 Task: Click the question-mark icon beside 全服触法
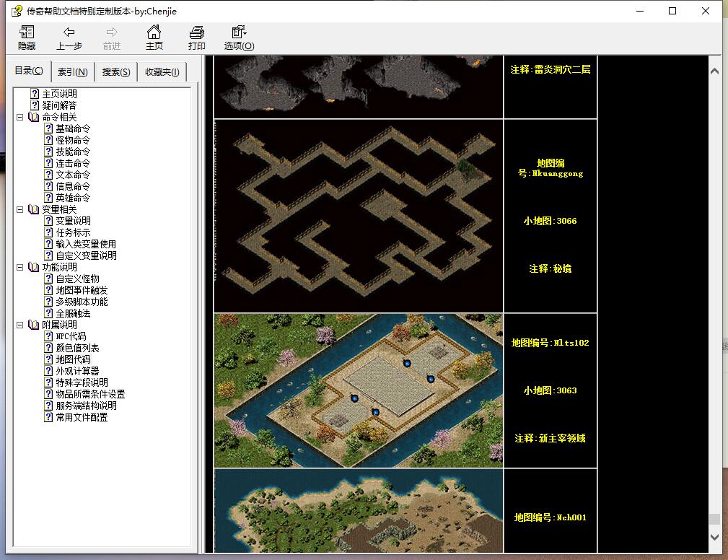[x=49, y=313]
